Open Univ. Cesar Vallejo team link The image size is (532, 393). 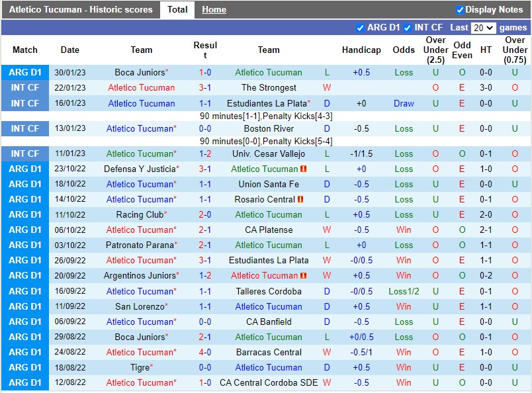click(269, 153)
